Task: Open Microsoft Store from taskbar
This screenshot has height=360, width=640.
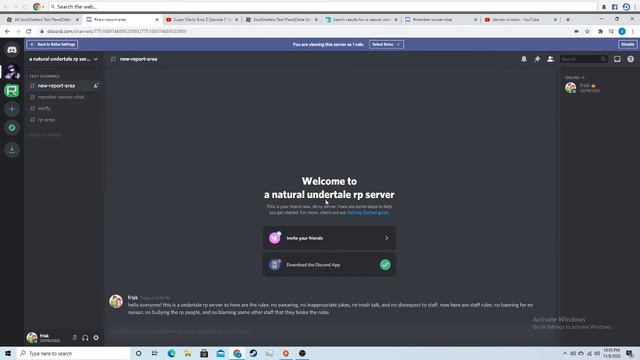Action: [x=204, y=353]
